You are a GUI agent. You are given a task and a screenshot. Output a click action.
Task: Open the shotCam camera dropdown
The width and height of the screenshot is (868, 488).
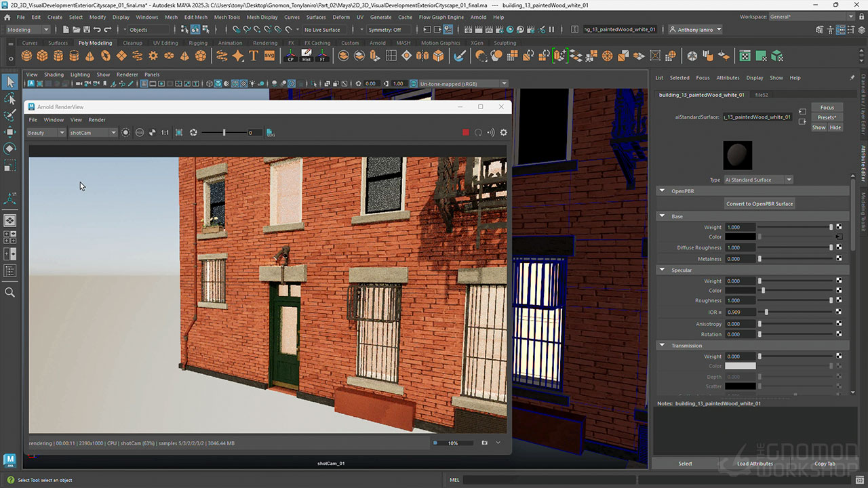(93, 133)
